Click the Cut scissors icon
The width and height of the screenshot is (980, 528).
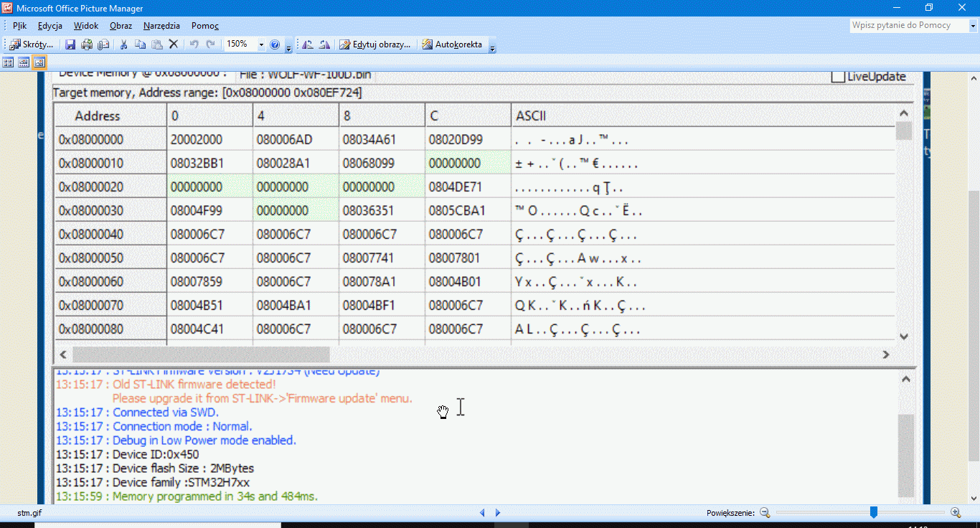123,44
